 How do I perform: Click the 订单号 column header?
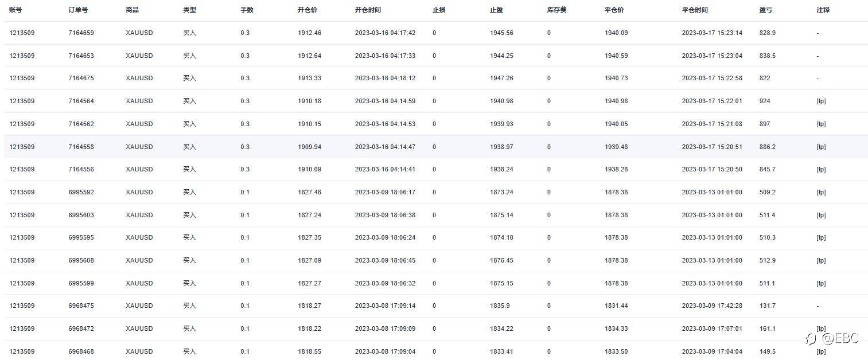tap(78, 10)
